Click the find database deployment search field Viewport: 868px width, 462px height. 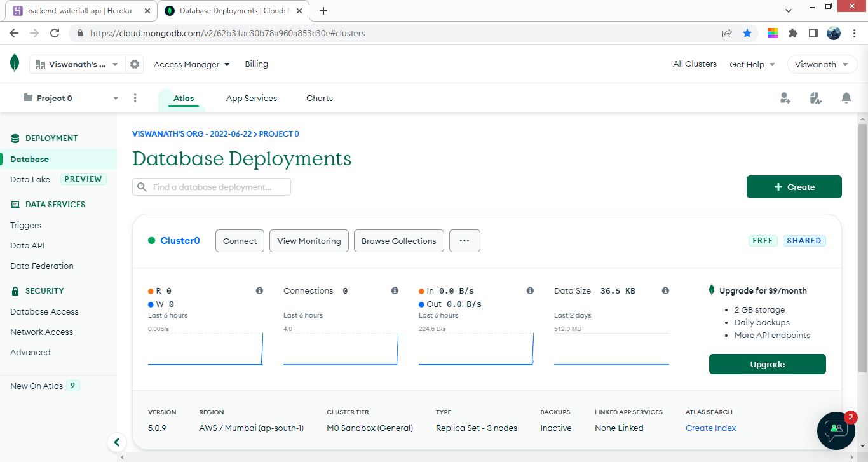[x=212, y=187]
